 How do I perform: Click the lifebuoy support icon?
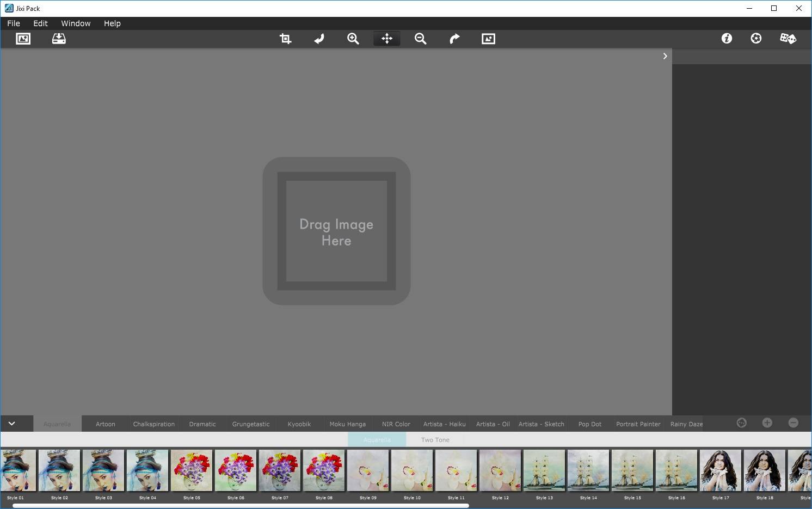pyautogui.click(x=756, y=38)
